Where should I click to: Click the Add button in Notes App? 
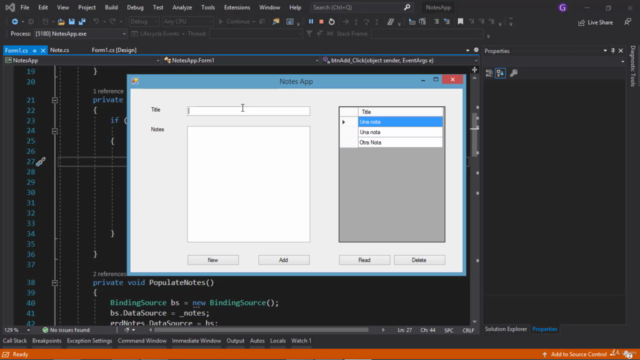pos(284,260)
